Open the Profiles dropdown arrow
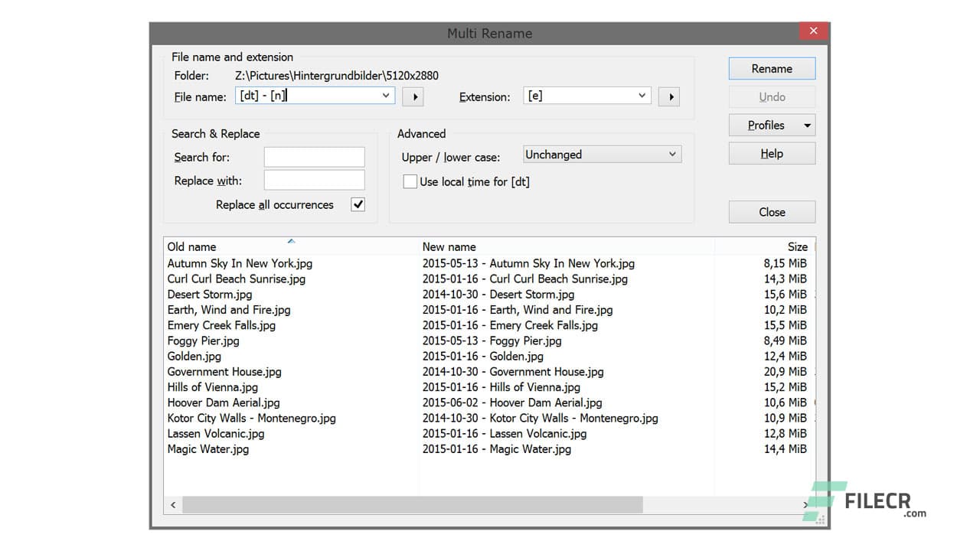980x551 pixels. pos(808,125)
